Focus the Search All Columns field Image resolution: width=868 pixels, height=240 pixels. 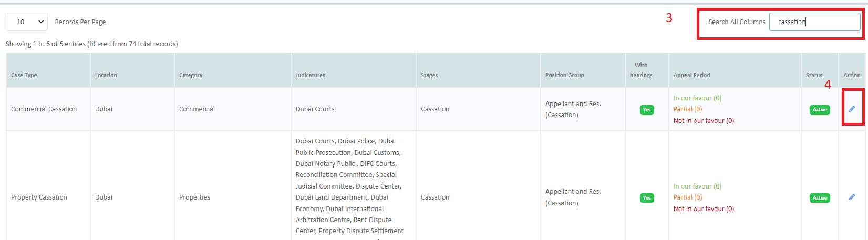(815, 22)
